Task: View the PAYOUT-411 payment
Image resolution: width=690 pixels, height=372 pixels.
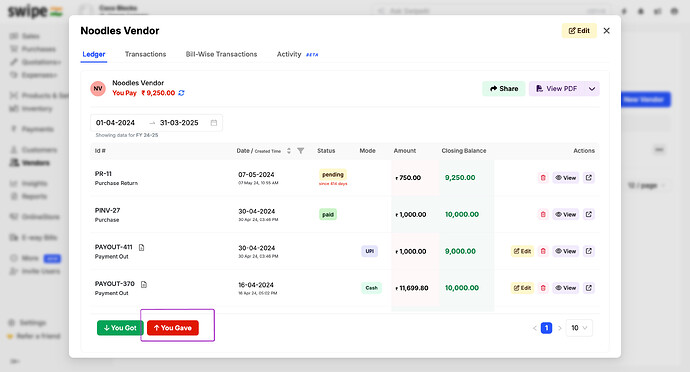Action: point(565,251)
